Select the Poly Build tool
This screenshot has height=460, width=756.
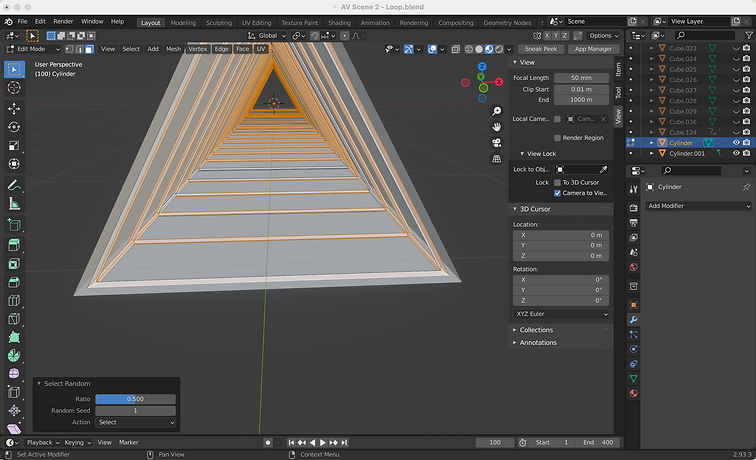point(14,337)
